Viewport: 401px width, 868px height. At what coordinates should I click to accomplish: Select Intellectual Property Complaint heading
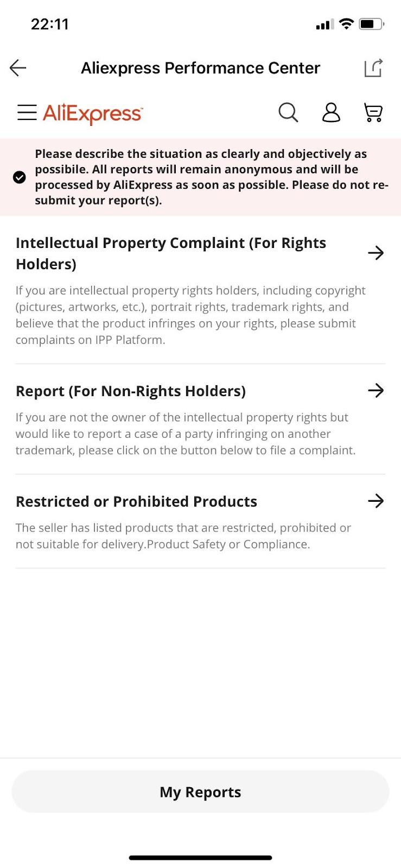(171, 253)
